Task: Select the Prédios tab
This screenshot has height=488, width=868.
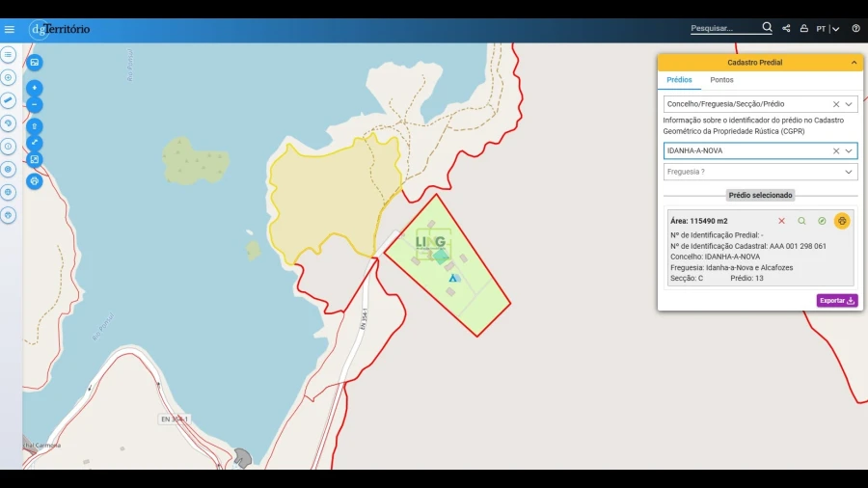Action: (x=679, y=80)
